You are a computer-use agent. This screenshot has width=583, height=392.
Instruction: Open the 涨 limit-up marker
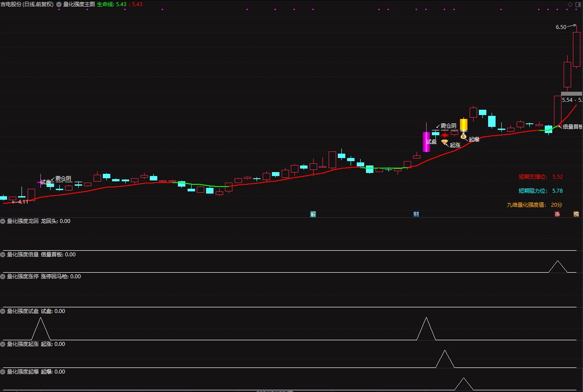pyautogui.click(x=557, y=214)
